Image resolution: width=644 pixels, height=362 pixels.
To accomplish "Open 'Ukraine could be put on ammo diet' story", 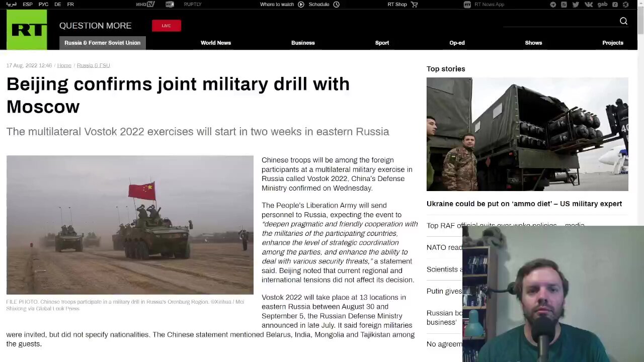I will (524, 204).
